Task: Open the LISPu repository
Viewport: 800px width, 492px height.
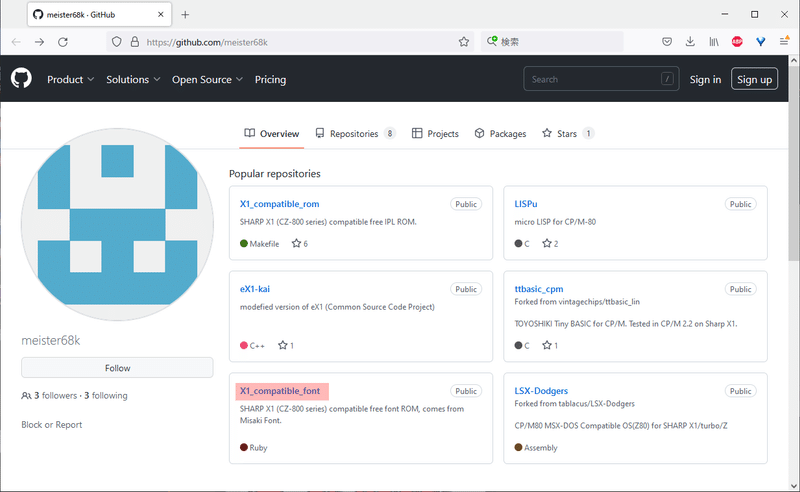Action: coord(526,204)
